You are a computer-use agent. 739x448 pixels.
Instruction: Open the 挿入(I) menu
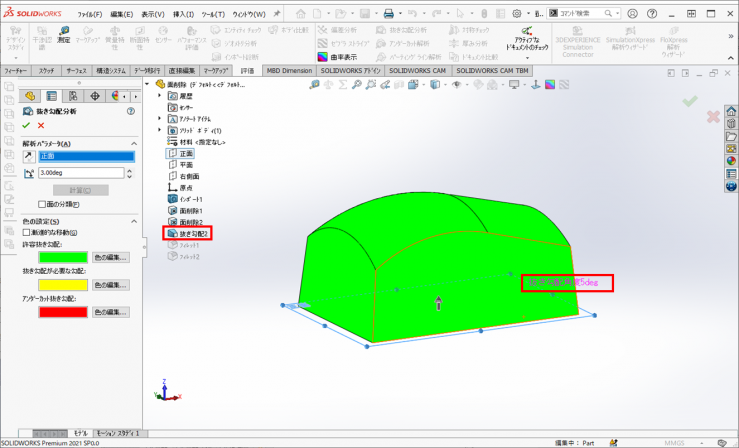[184, 15]
